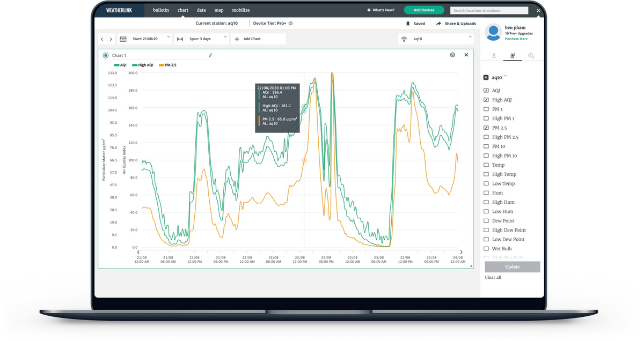
Task: Click the Add Devices button
Action: [424, 10]
